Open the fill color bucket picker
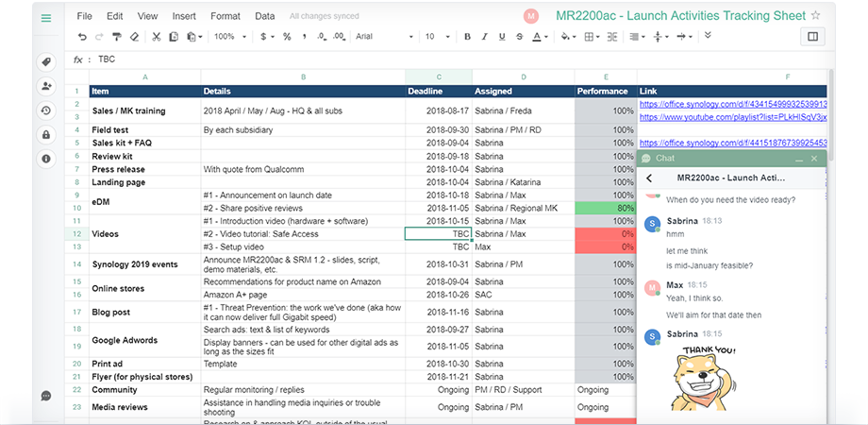The height and width of the screenshot is (425, 868). (569, 37)
